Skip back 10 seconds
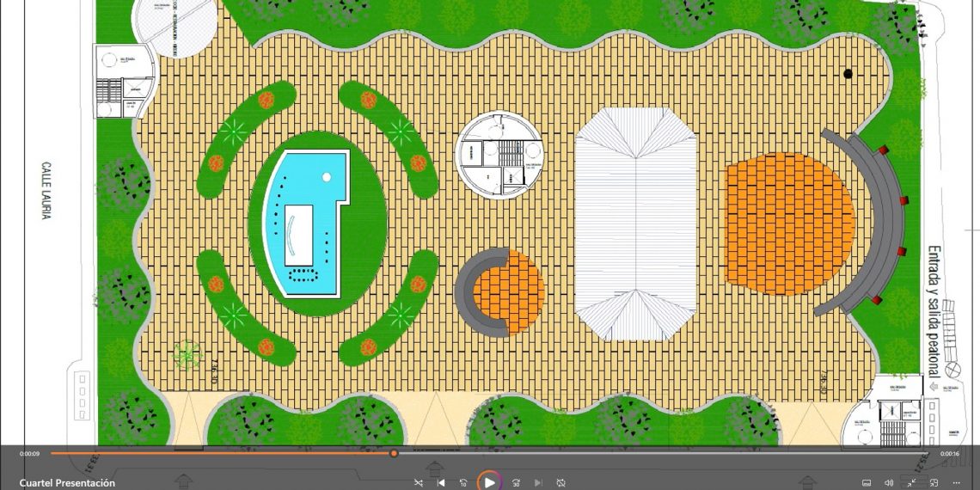This screenshot has width=980, height=490. (x=463, y=483)
